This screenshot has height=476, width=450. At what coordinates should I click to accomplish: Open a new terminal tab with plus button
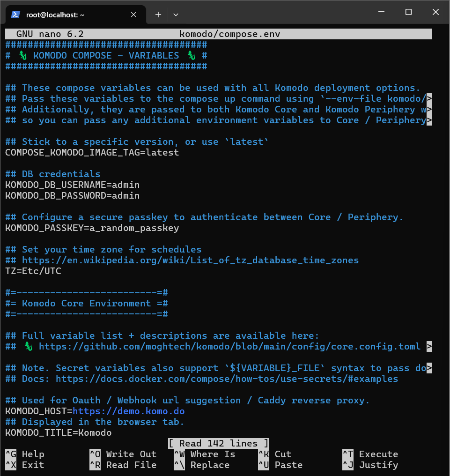pyautogui.click(x=158, y=15)
